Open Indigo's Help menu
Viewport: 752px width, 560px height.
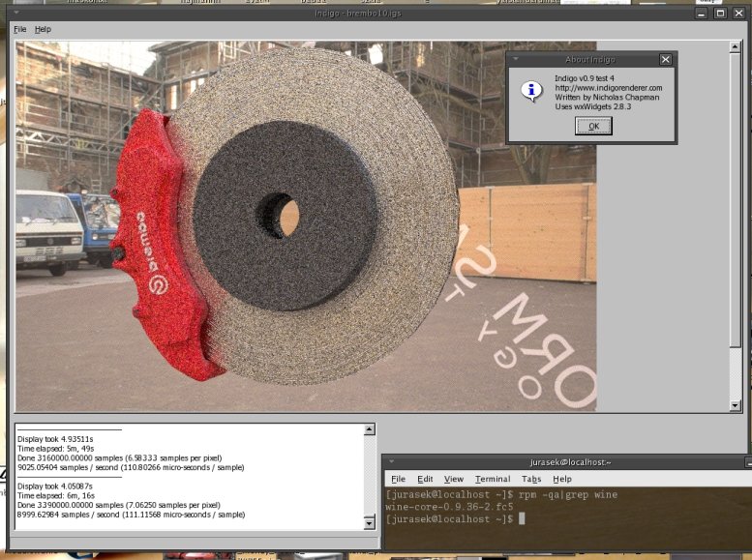point(43,30)
